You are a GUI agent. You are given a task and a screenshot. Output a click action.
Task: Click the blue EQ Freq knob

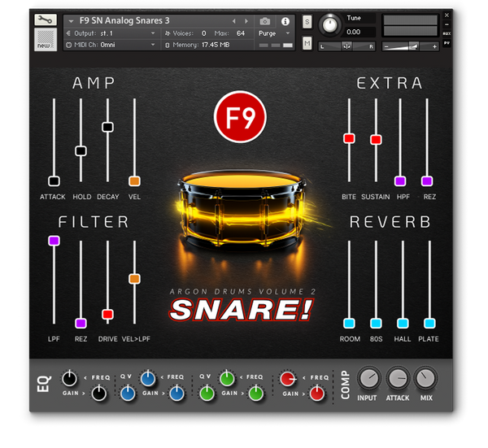[148, 379]
